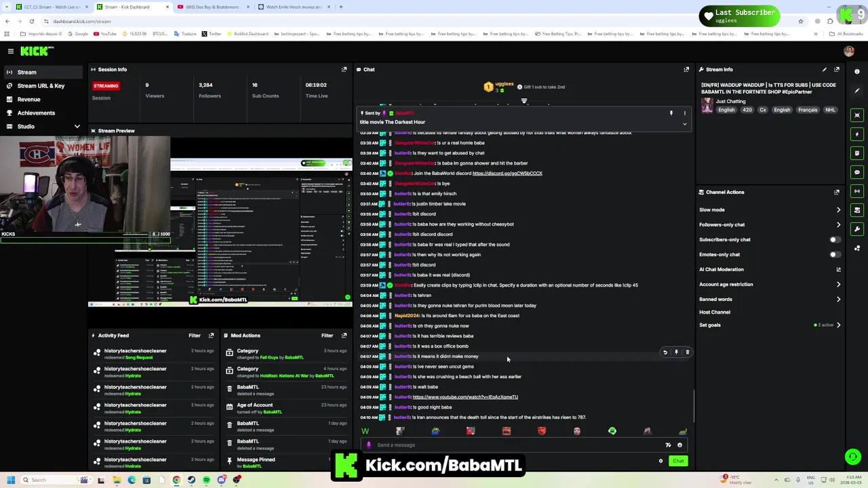
Task: Click the lightning bolt icon in right sidebar
Action: (x=857, y=134)
